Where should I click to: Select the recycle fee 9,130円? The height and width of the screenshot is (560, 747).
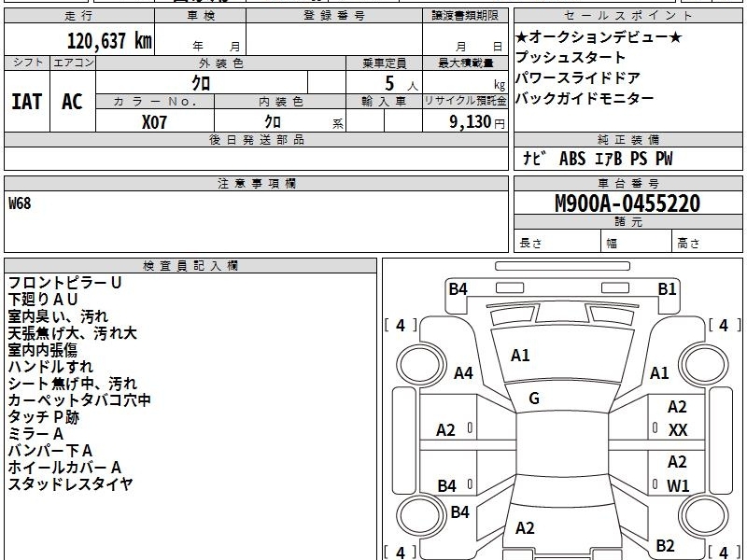click(x=477, y=122)
